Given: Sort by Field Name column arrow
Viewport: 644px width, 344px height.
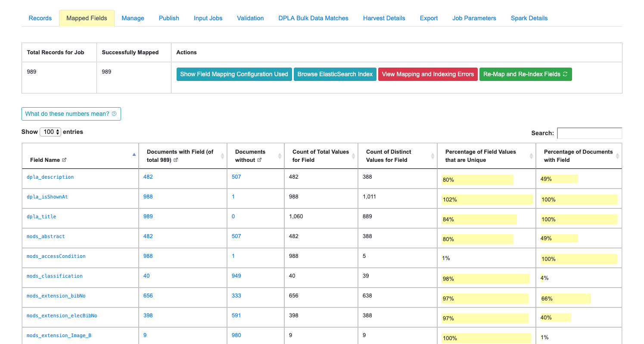Looking at the screenshot, I should tap(134, 154).
